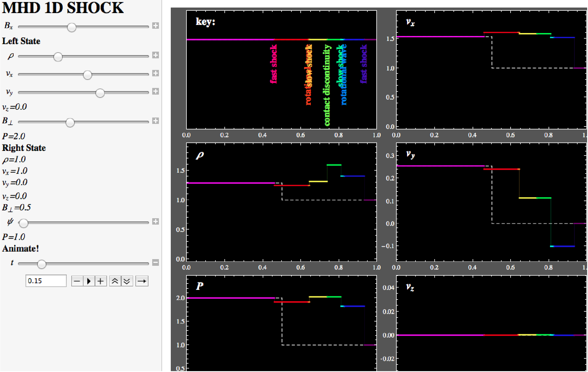Step t forward with plus button
This screenshot has height=372, width=588.
(101, 281)
